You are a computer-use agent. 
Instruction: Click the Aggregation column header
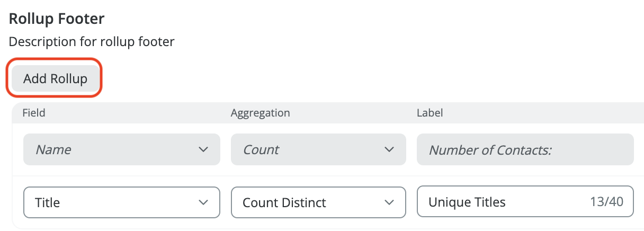260,113
